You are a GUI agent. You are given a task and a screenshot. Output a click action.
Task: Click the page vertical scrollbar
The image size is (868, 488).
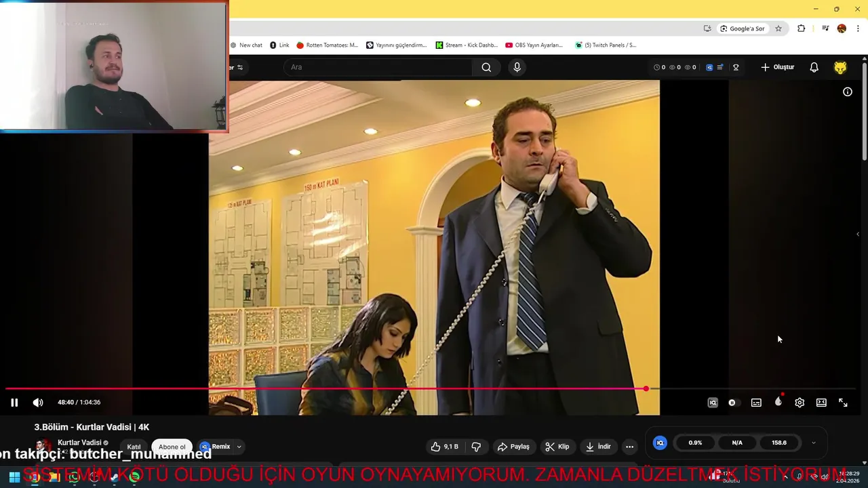[865, 112]
